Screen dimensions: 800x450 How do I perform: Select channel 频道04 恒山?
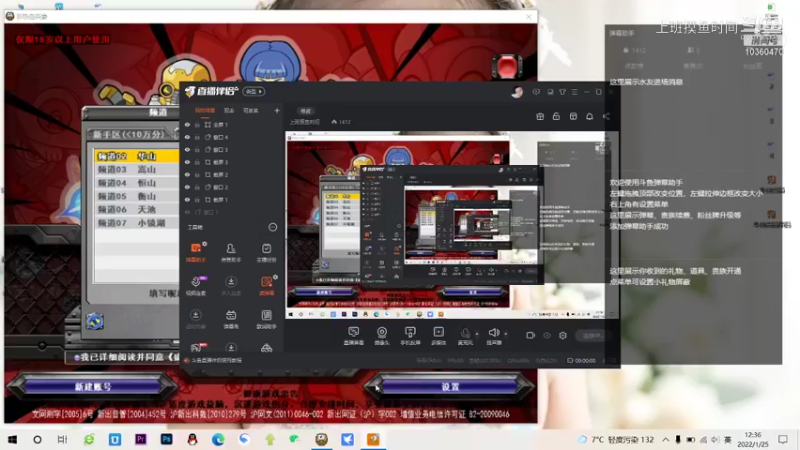coord(136,183)
